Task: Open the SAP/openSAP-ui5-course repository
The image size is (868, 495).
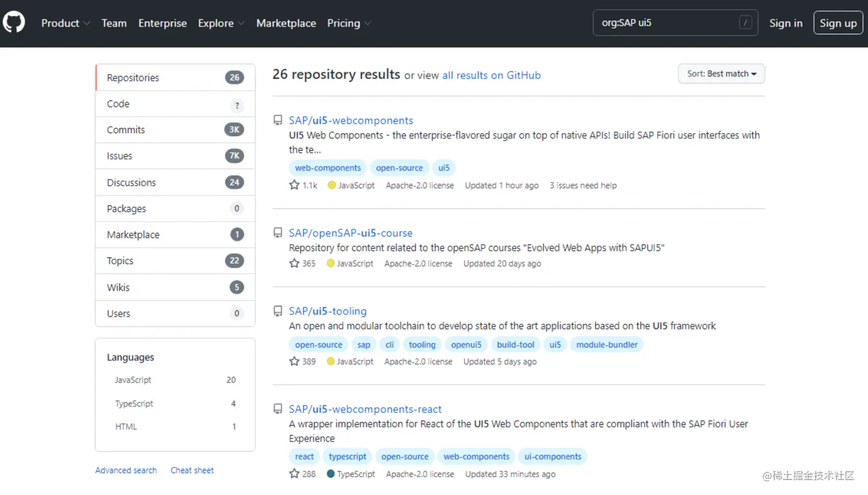Action: 351,233
